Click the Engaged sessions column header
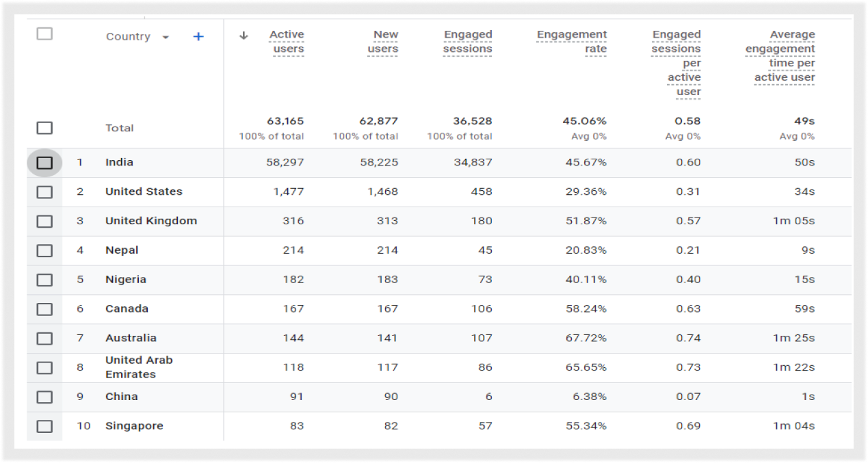The image size is (868, 463). click(x=467, y=42)
